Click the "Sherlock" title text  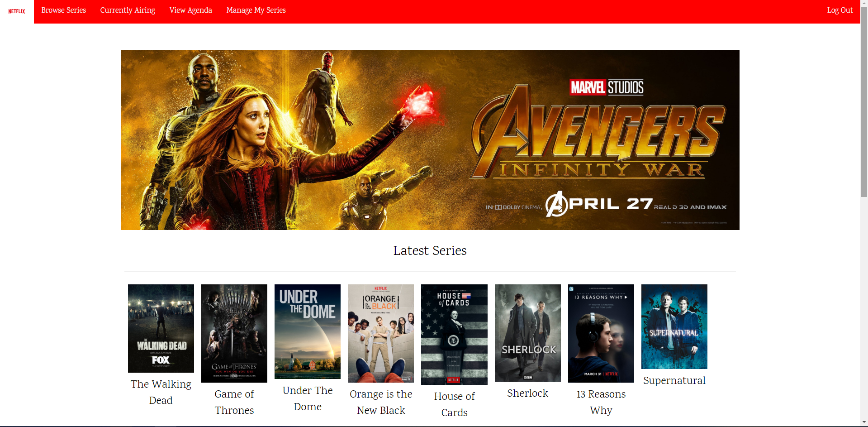528,393
